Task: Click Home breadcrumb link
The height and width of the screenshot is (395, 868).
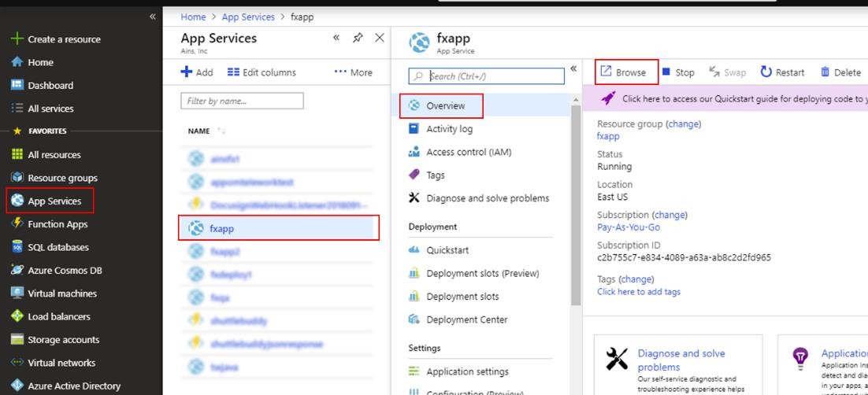Action: coord(193,17)
